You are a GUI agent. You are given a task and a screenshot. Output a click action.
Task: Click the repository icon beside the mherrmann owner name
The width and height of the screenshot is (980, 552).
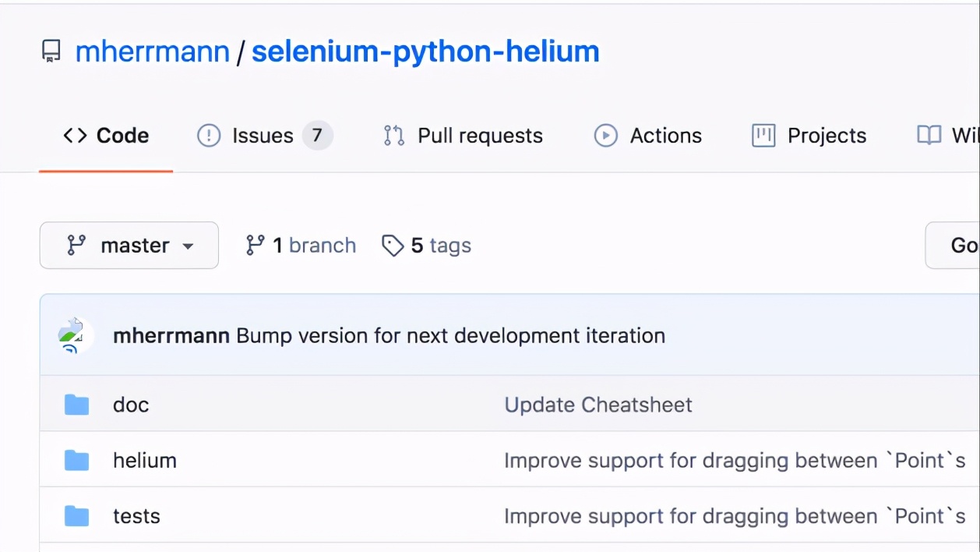tap(51, 52)
